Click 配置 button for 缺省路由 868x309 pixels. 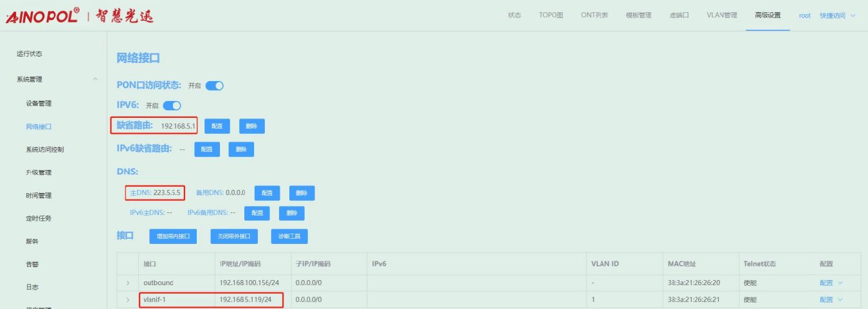(217, 126)
